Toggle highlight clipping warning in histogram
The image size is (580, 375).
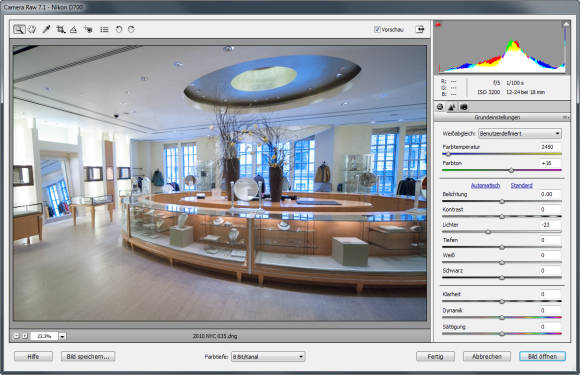point(566,24)
